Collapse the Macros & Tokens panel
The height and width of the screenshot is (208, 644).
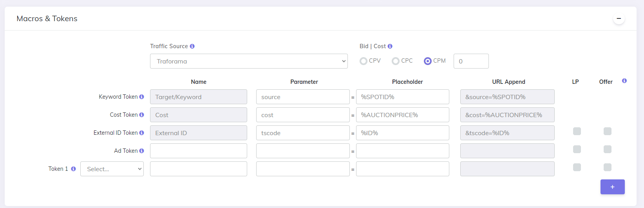click(619, 18)
